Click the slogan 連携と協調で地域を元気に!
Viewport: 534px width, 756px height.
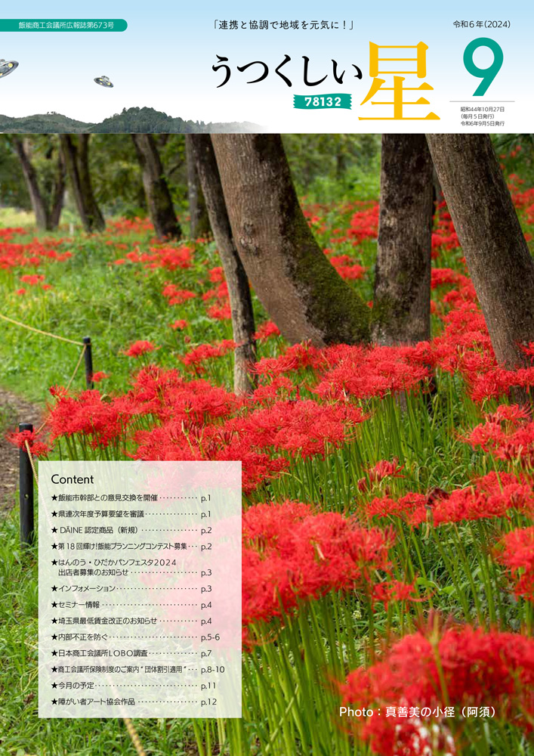283,25
